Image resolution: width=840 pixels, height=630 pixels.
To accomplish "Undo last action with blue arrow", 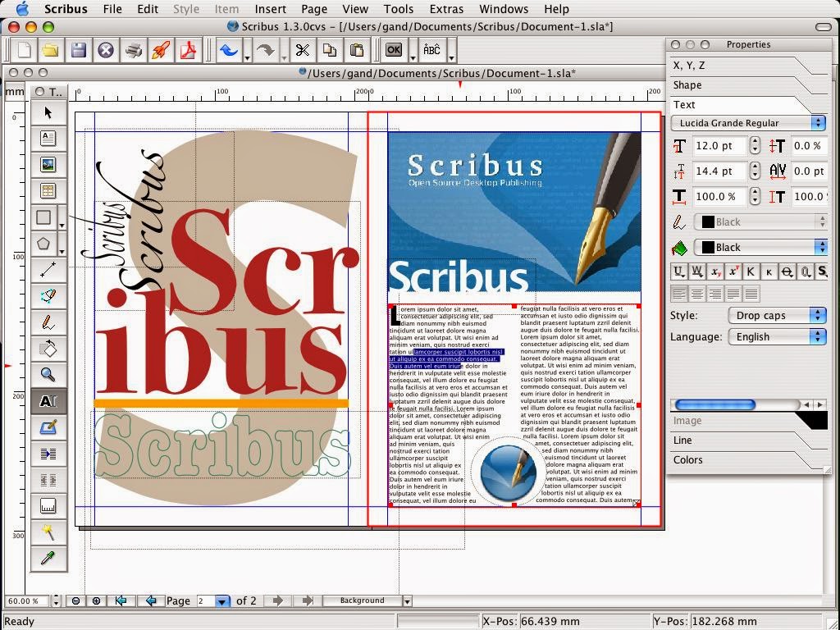I will (x=230, y=50).
